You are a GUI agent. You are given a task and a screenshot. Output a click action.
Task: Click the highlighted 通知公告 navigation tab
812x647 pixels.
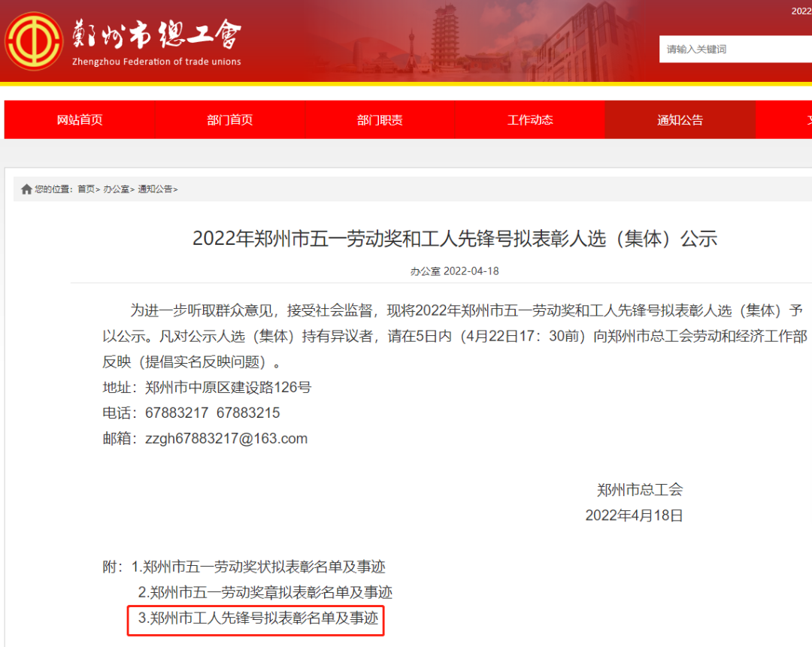[680, 119]
